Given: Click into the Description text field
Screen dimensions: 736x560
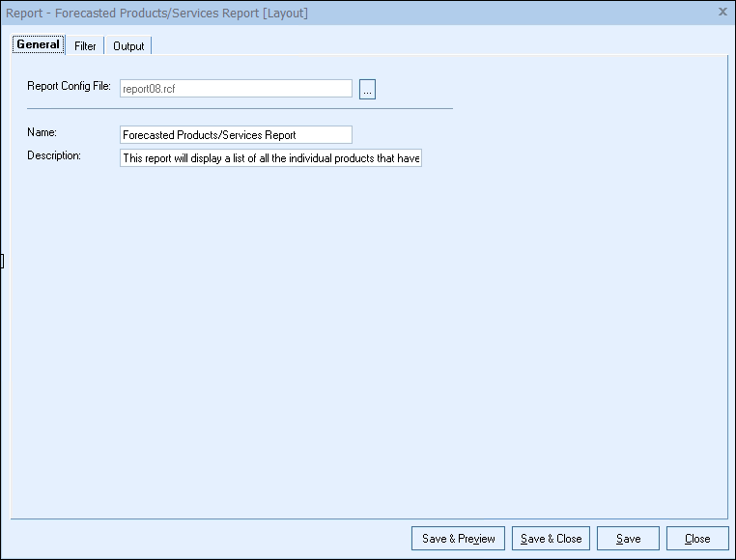Looking at the screenshot, I should click(x=270, y=158).
